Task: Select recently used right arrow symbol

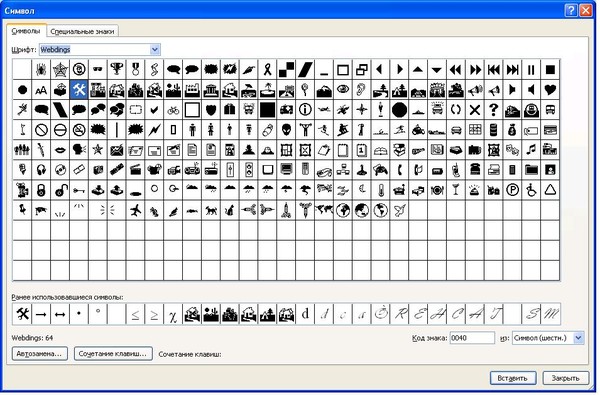Action: [x=41, y=314]
